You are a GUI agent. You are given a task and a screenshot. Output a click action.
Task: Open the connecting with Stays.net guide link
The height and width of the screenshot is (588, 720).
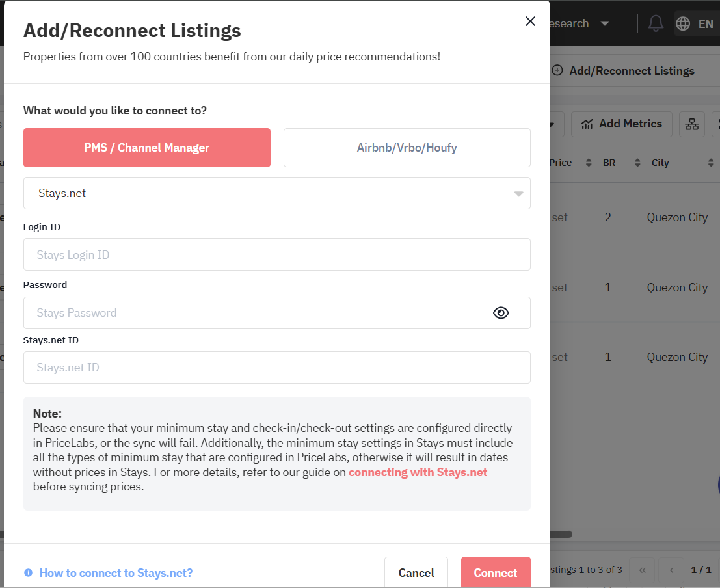pyautogui.click(x=418, y=472)
